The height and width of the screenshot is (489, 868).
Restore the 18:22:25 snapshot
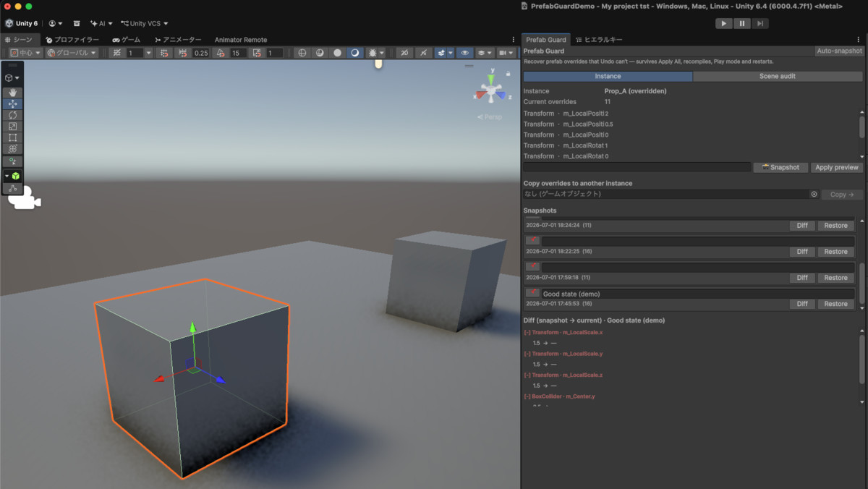point(835,252)
